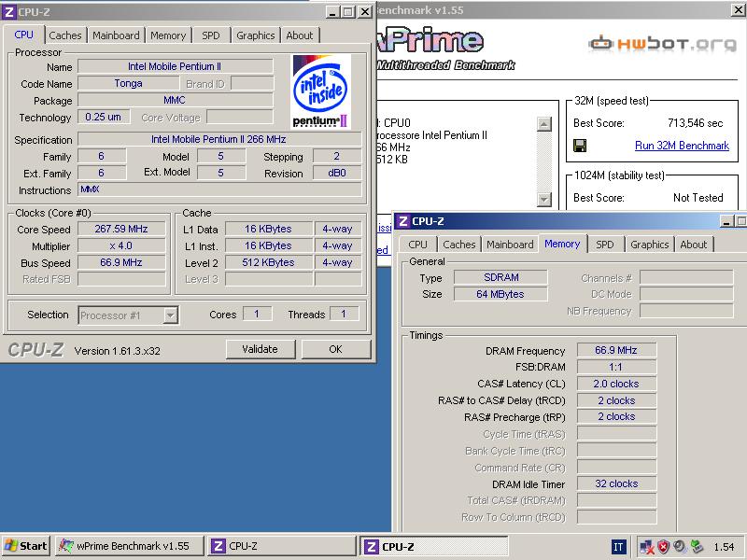
Task: Open the Caches tab in CPU window
Action: (x=65, y=35)
